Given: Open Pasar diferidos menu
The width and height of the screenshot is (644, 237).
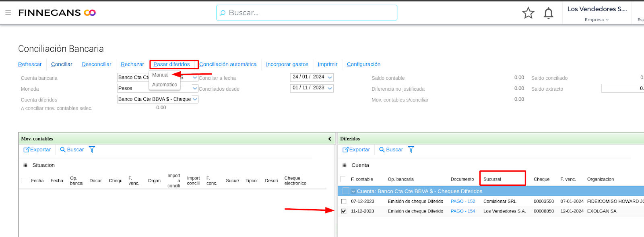Looking at the screenshot, I should [171, 64].
